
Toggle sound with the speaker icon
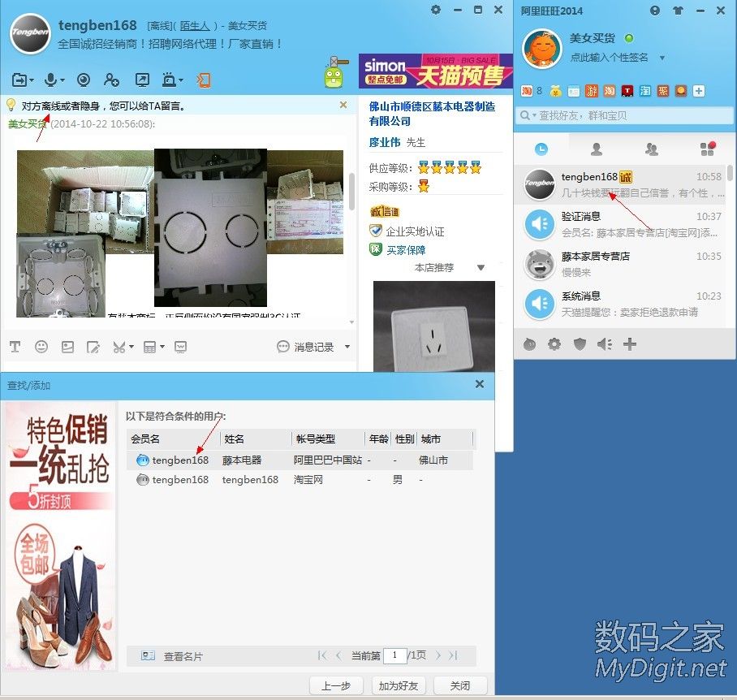point(605,344)
